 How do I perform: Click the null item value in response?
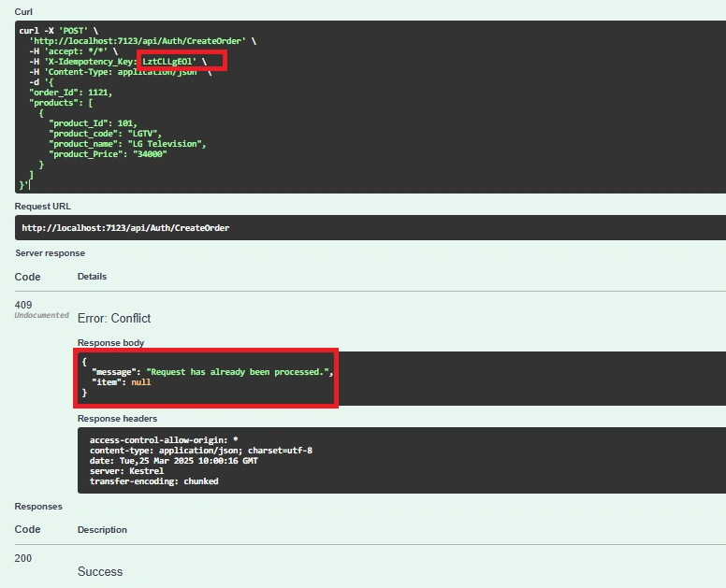point(140,382)
